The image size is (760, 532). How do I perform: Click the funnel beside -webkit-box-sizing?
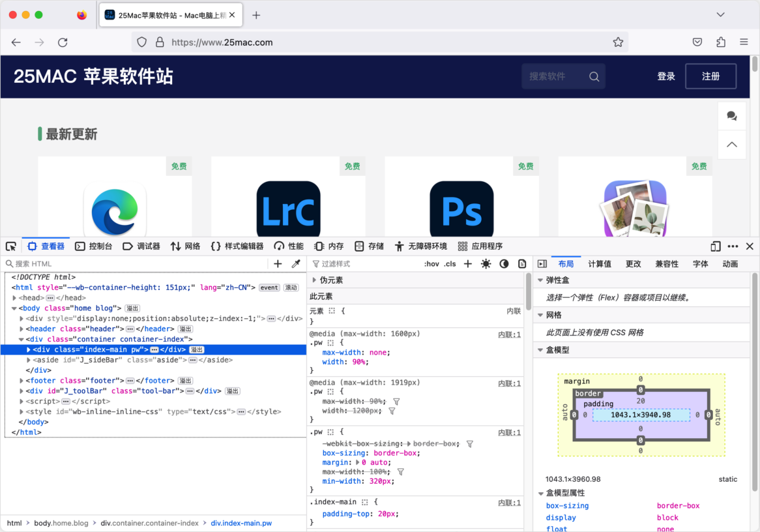pyautogui.click(x=470, y=444)
